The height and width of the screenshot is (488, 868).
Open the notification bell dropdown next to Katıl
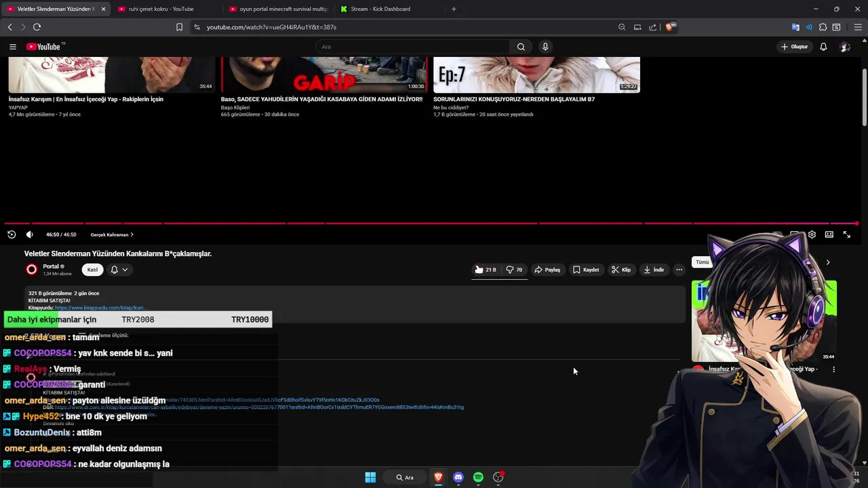tap(119, 270)
